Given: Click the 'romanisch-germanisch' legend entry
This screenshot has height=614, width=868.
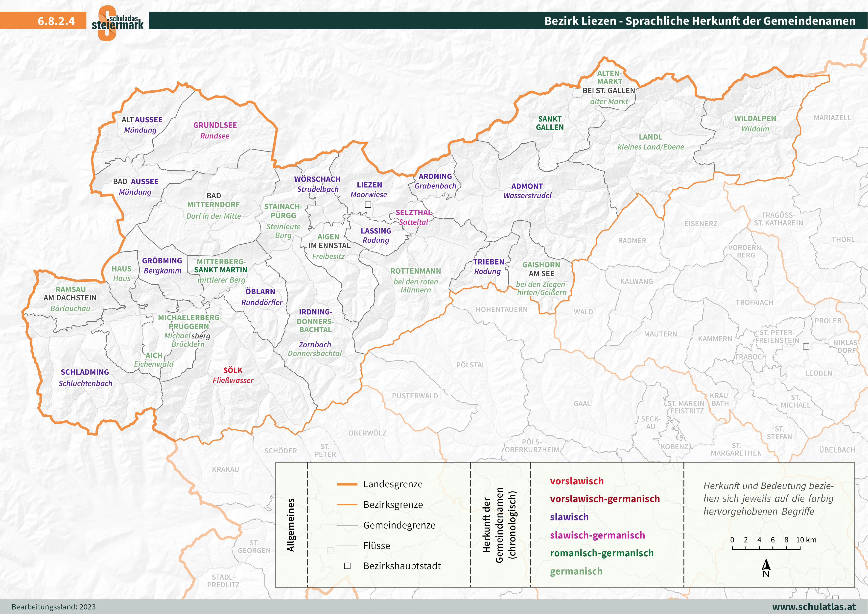Looking at the screenshot, I should tap(602, 553).
